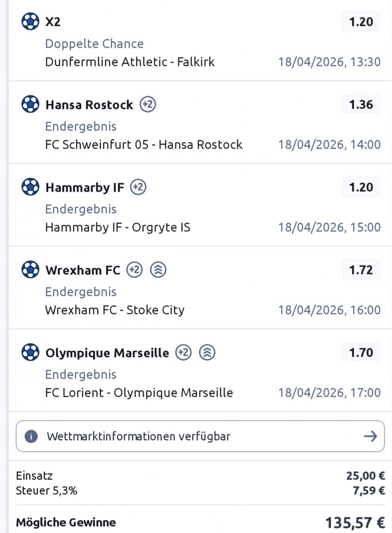The width and height of the screenshot is (392, 533).
Task: Select the 1.72 odds for Wrexham FC
Action: [361, 270]
